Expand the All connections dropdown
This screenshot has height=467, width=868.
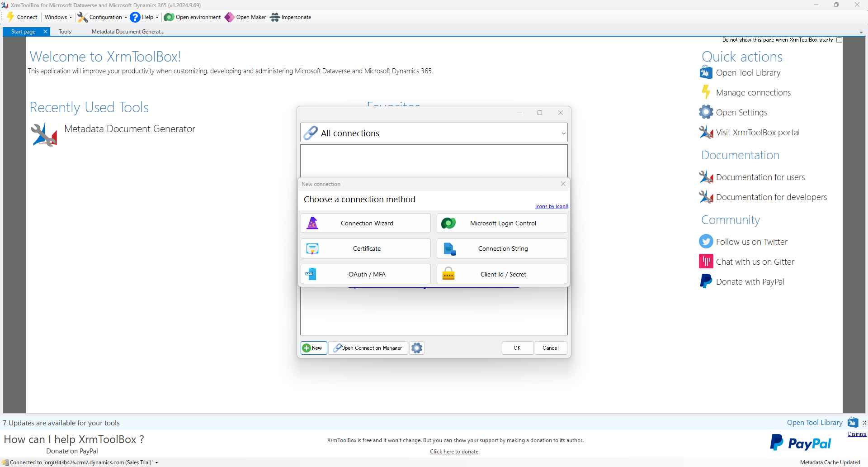pyautogui.click(x=563, y=133)
